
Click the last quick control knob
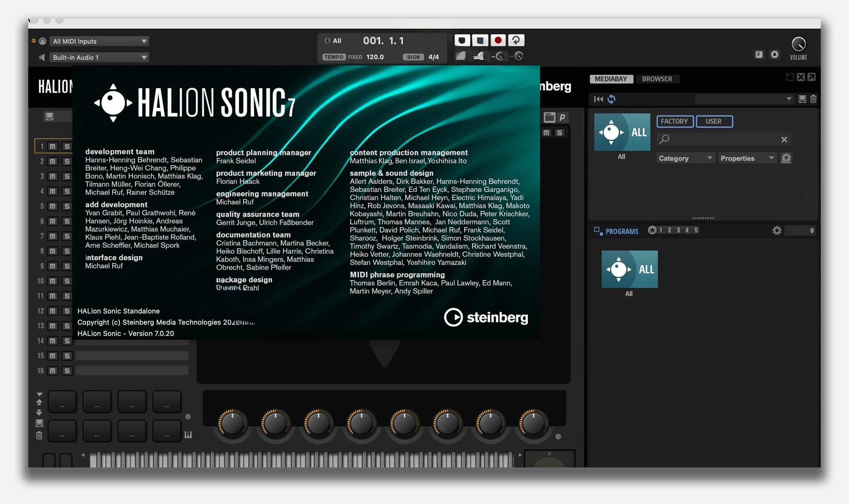[533, 424]
